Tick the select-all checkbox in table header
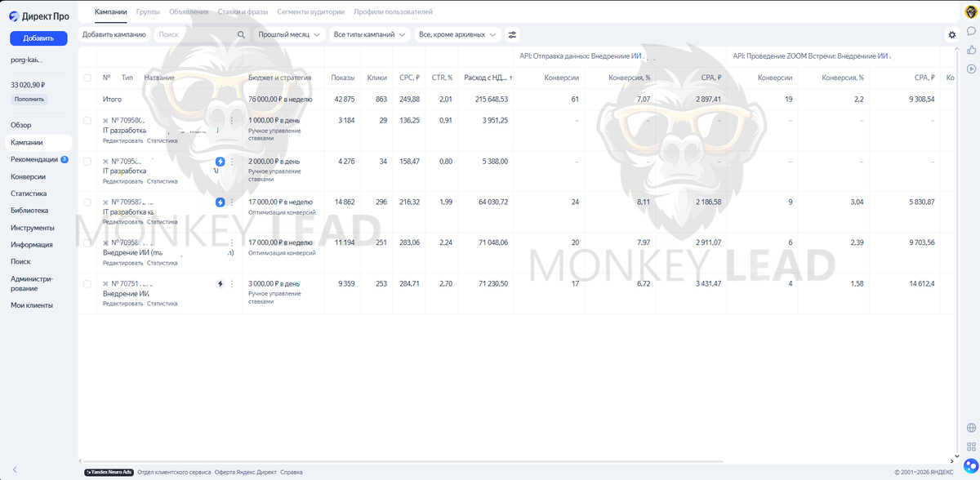980x480 pixels. pos(87,78)
